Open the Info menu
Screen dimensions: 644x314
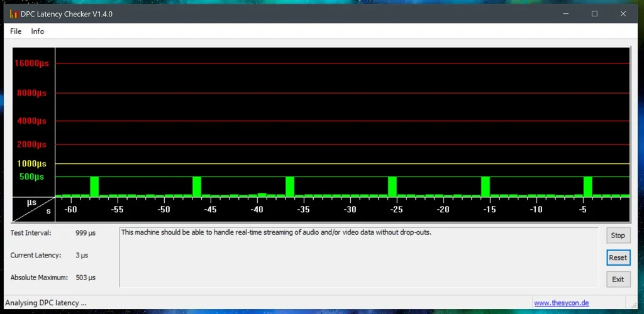[37, 31]
